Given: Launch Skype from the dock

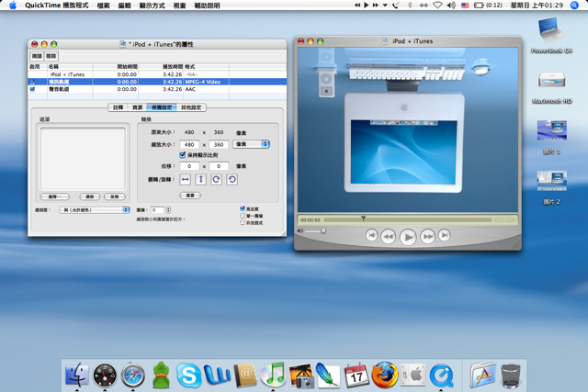Looking at the screenshot, I should 188,375.
